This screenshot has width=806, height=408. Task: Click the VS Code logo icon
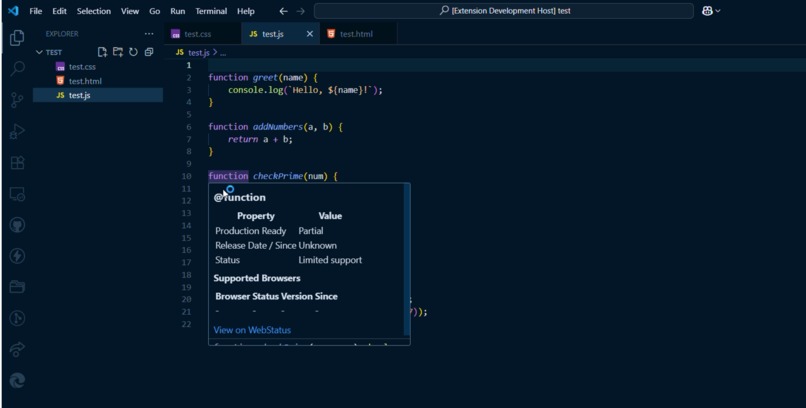point(13,11)
